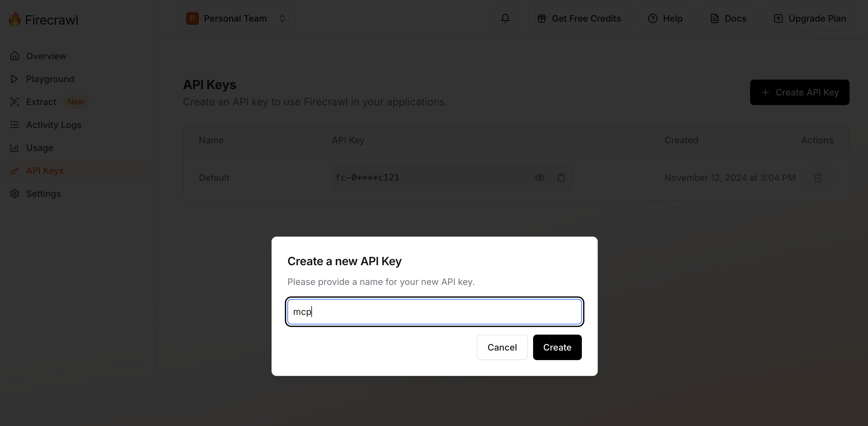Cancel the new API key dialog

tap(502, 347)
